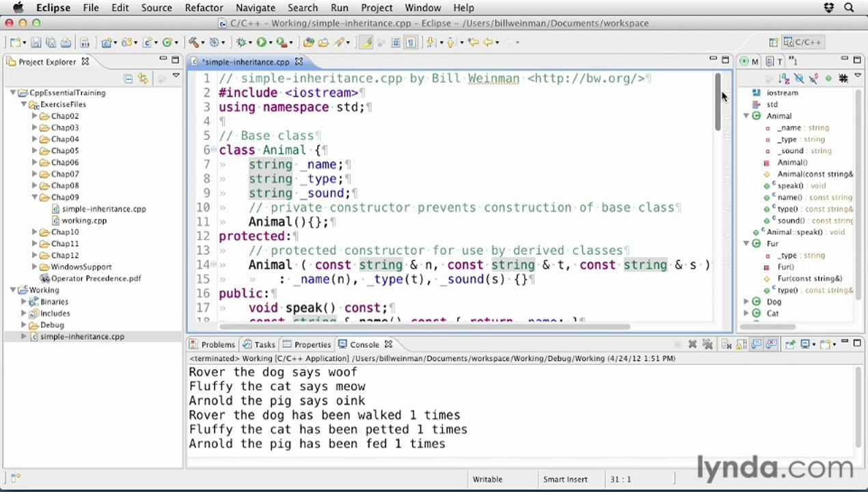Open the Outline view menu triangle
Image resolution: width=868 pixels, height=492 pixels.
858,75
